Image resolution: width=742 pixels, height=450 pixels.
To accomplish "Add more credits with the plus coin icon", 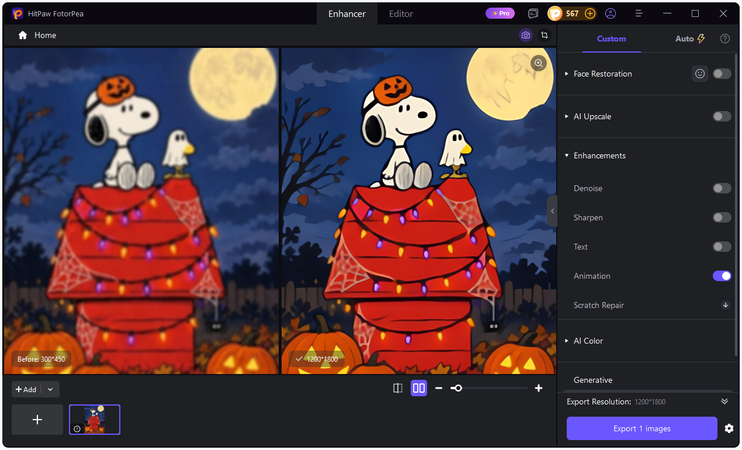I will [590, 14].
